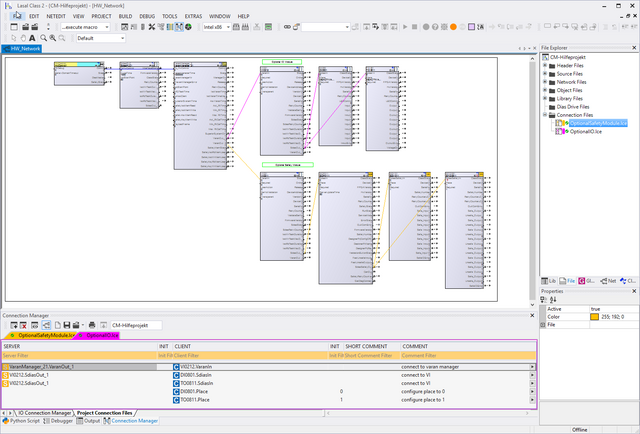The height and width of the screenshot is (434, 640).
Task: Click the orange circle debug icon
Action: click(453, 27)
